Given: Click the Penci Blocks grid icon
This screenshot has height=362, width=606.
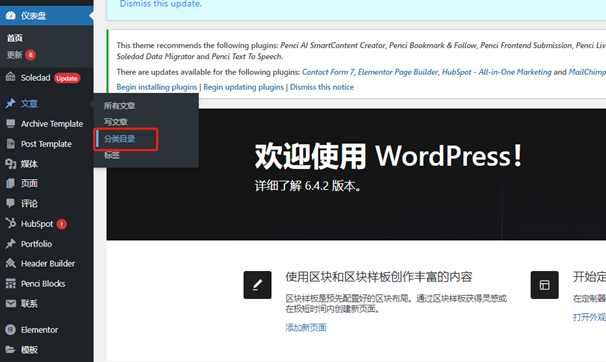Looking at the screenshot, I should point(10,284).
